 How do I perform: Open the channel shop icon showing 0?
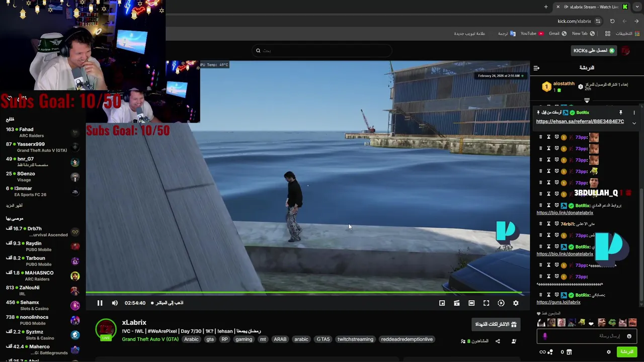(566, 352)
